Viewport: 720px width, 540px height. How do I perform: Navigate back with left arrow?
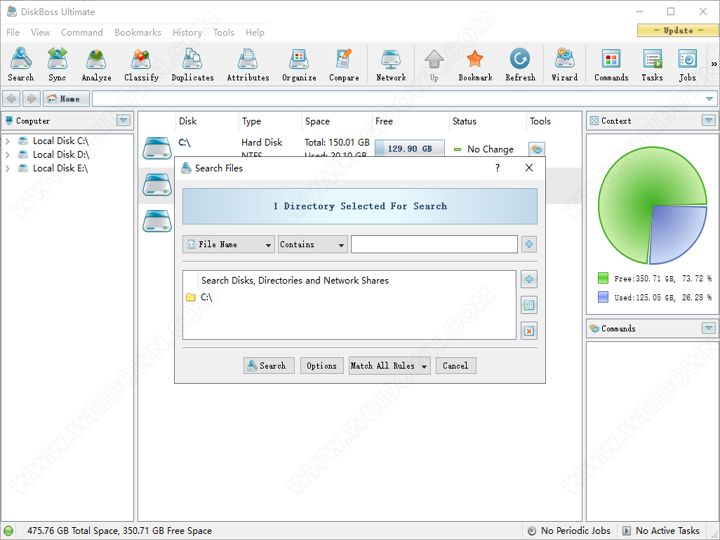click(x=11, y=99)
